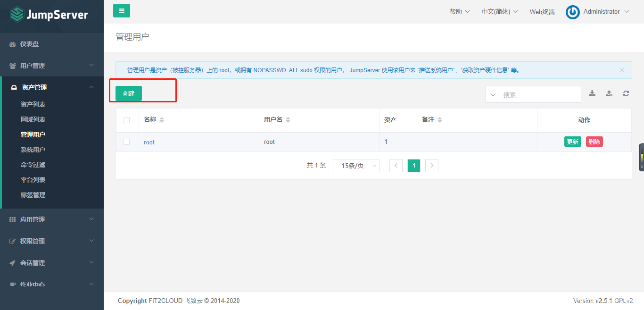
Task: Sort by 备注 column arrows
Action: (440, 120)
